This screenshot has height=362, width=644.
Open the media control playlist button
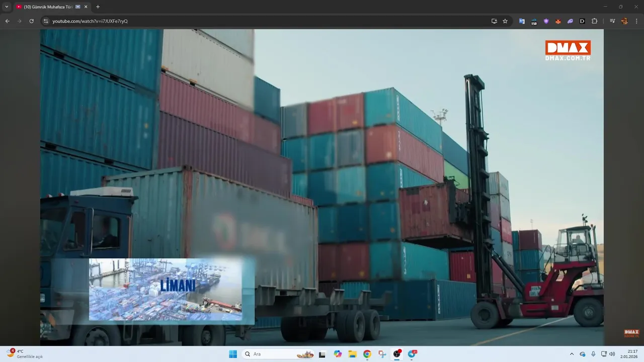pos(612,21)
